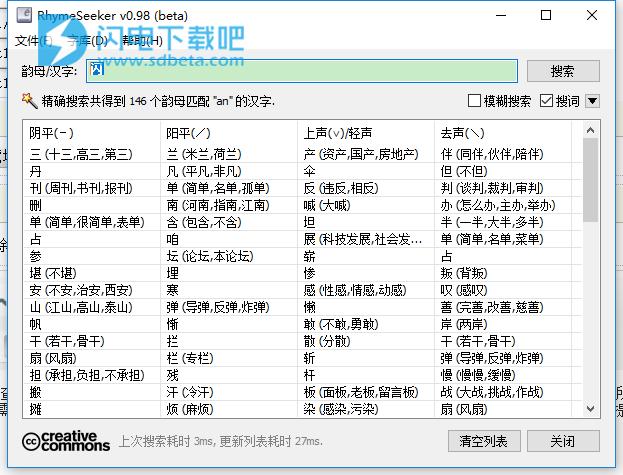
Task: Select the entry 刊 (周刊,书刊,报刊)
Action: [x=81, y=188]
